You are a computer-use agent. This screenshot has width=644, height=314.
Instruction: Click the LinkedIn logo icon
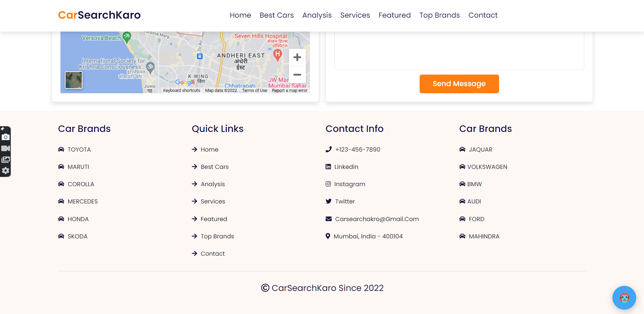pyautogui.click(x=328, y=166)
